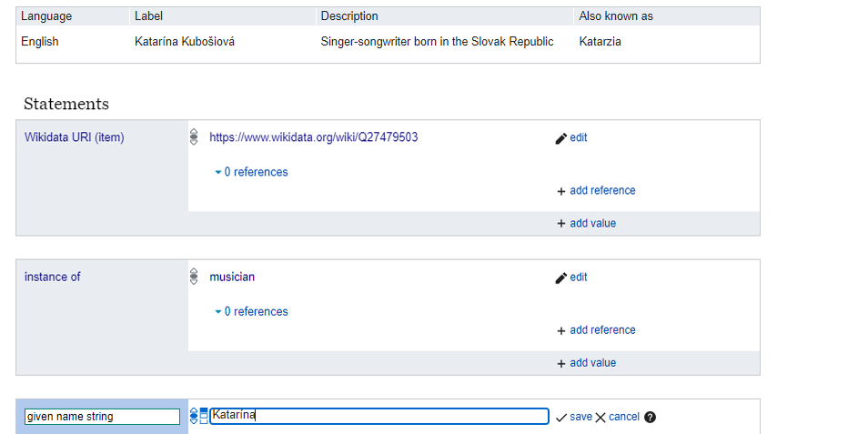Click edit pencil for the instance of statement
This screenshot has width=868, height=434.
(570, 278)
